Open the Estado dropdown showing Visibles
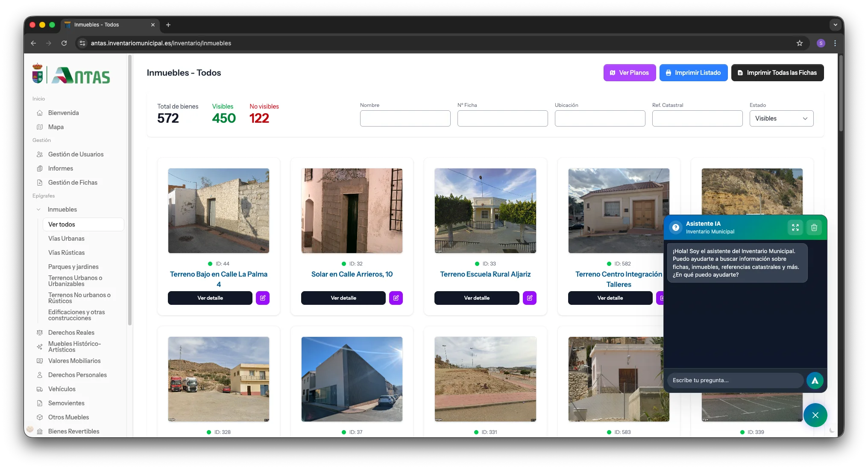 click(781, 118)
